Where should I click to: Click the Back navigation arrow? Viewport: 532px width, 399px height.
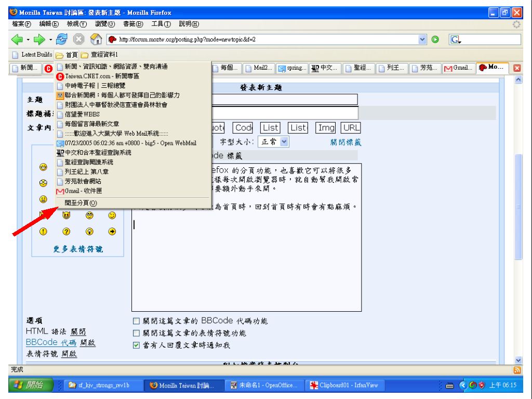pyautogui.click(x=17, y=39)
